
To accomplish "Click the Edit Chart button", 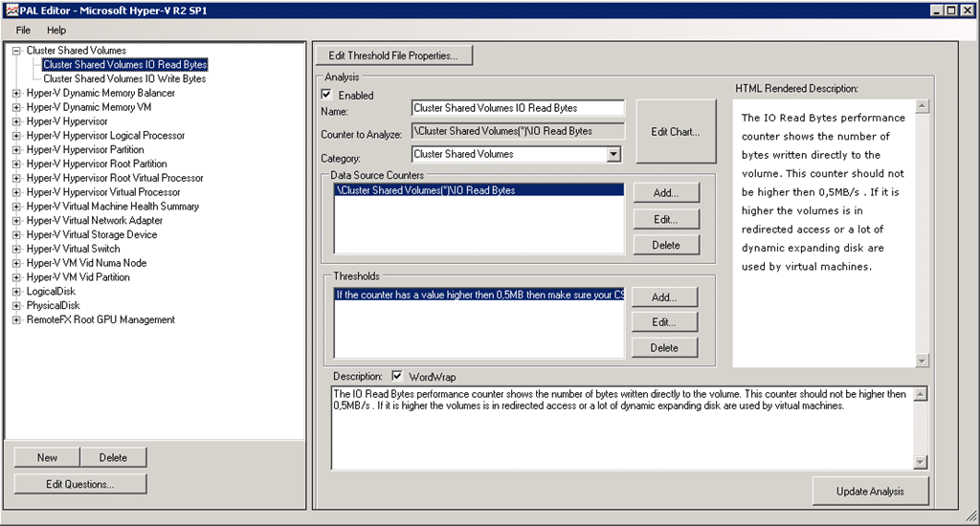I will pyautogui.click(x=676, y=132).
